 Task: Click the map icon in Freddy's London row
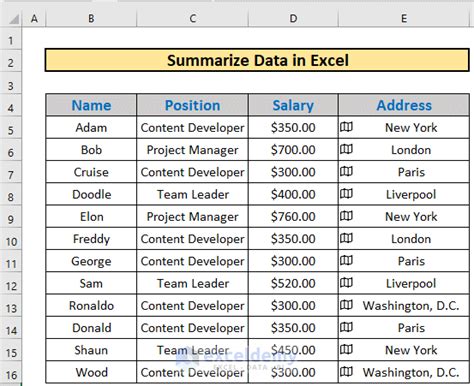point(346,238)
